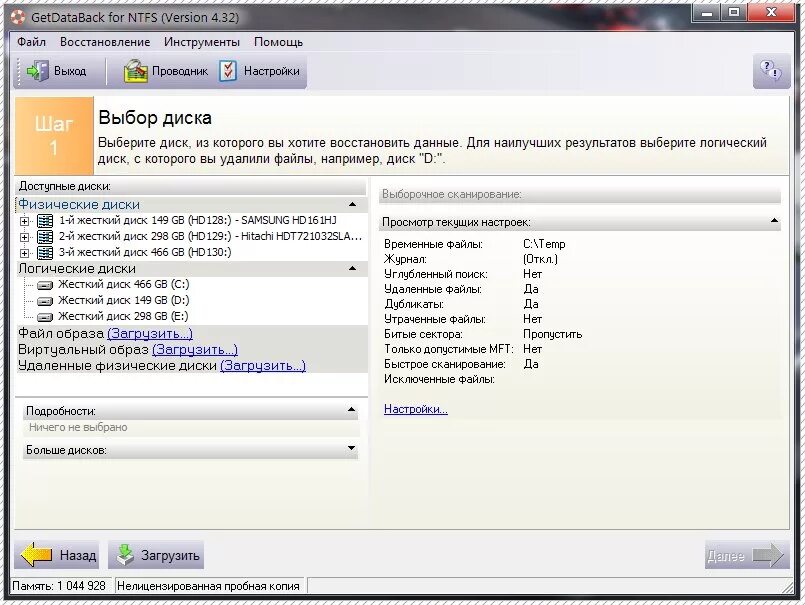805x605 pixels.
Task: Click the Выход toolbar label
Action: pyautogui.click(x=70, y=71)
